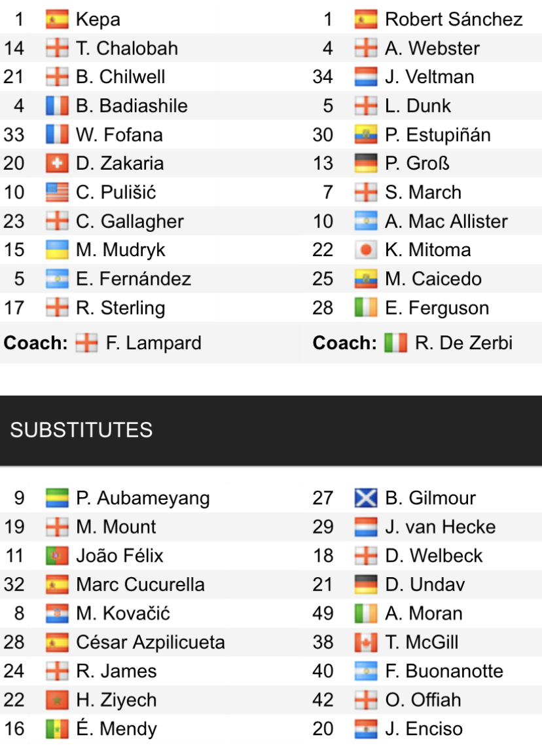
Task: Open substitute P. Aubameyang
Action: point(143,498)
